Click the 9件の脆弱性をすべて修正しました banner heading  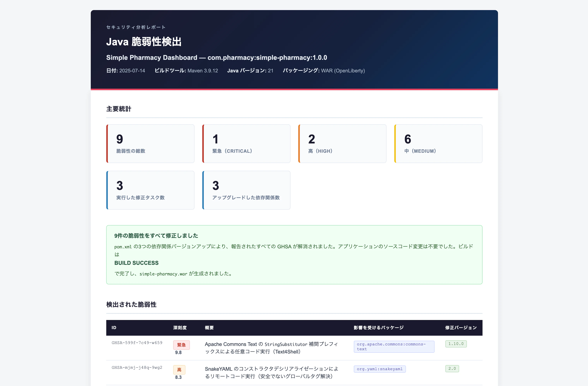[156, 236]
